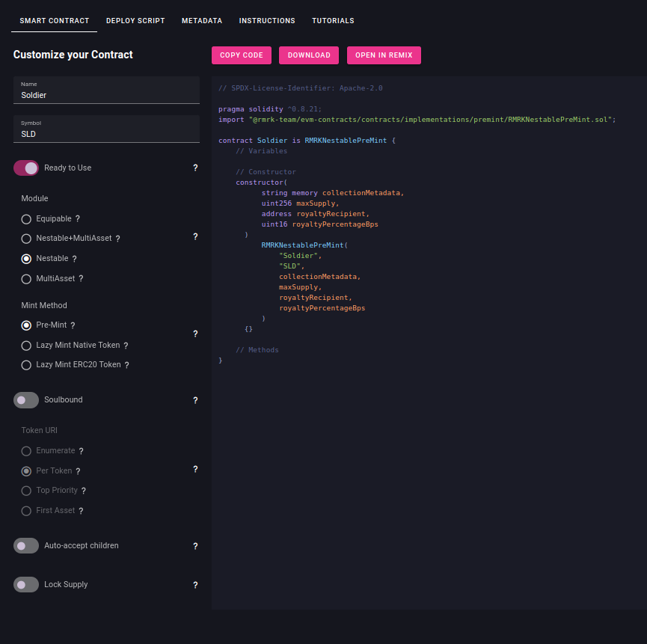Viewport: 647px width, 644px height.
Task: Click the help icon beside Nestable+MultiAsset
Action: coord(118,239)
